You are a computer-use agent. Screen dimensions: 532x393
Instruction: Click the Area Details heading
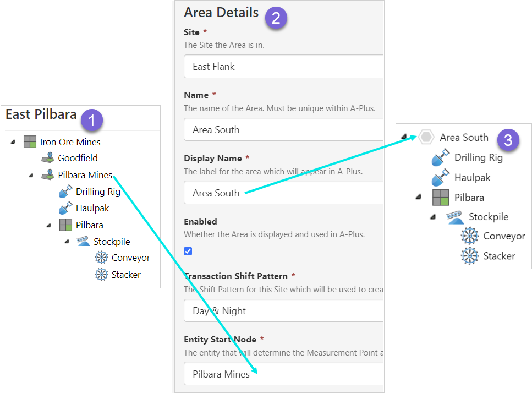pos(221,13)
